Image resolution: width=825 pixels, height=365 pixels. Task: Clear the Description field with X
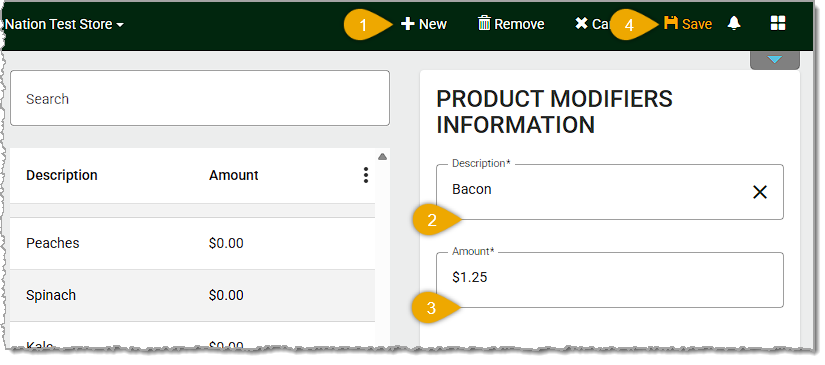click(760, 192)
